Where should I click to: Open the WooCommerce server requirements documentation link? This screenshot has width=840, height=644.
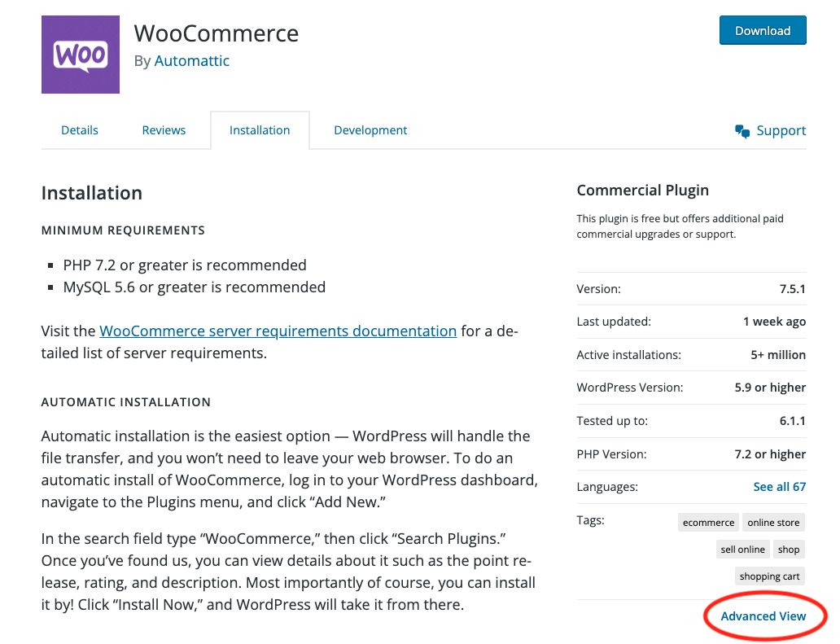click(x=278, y=331)
